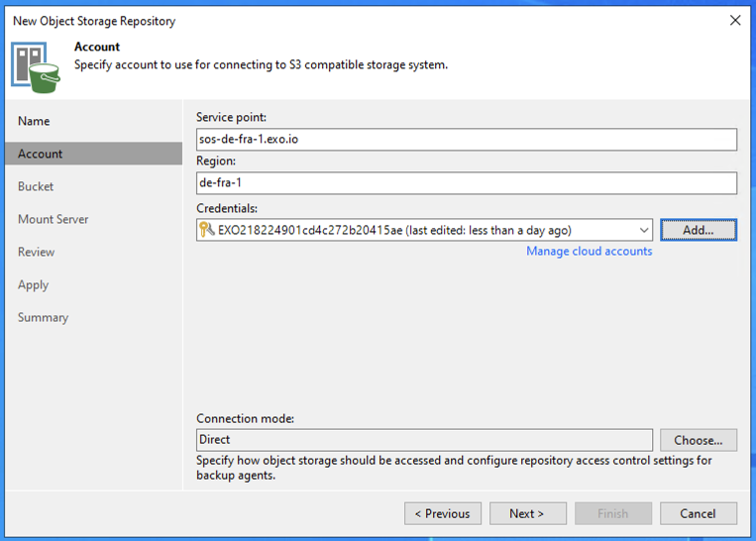This screenshot has height=541, width=756.
Task: Cancel the repository wizard
Action: (x=699, y=513)
